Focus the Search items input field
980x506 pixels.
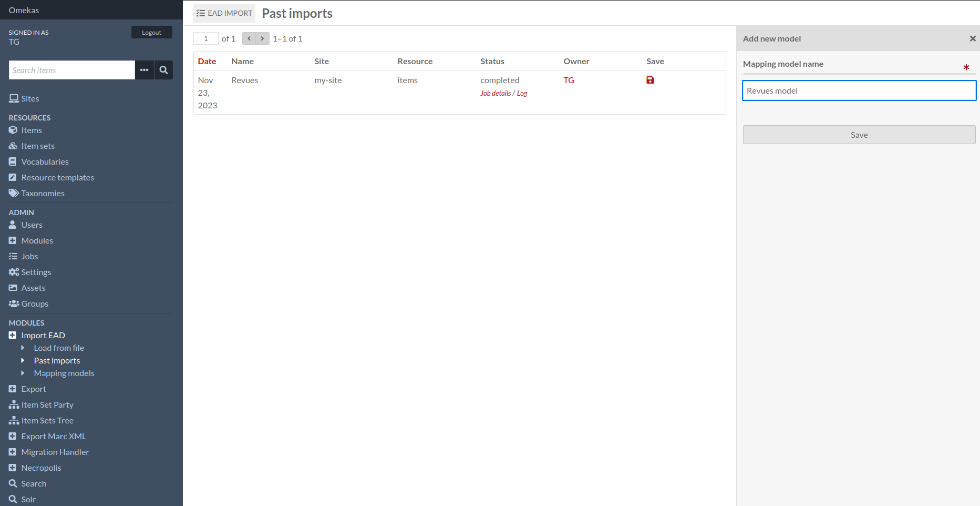72,70
